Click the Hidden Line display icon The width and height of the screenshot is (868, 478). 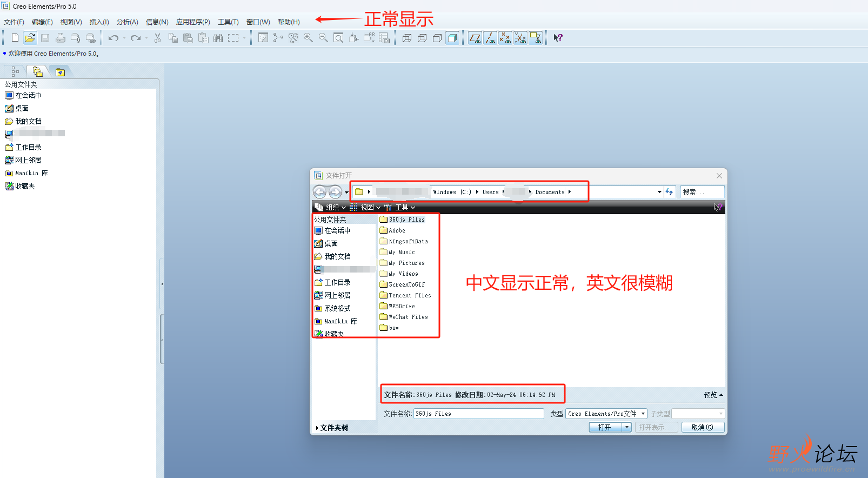422,38
